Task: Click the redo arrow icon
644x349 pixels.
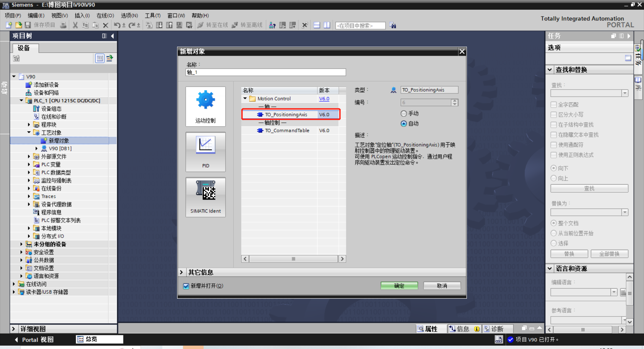Action: 132,25
